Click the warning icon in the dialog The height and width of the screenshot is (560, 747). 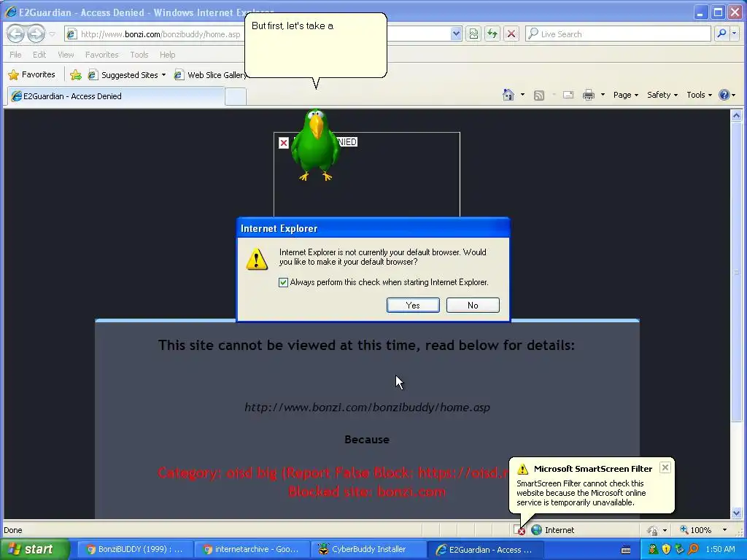pyautogui.click(x=257, y=260)
